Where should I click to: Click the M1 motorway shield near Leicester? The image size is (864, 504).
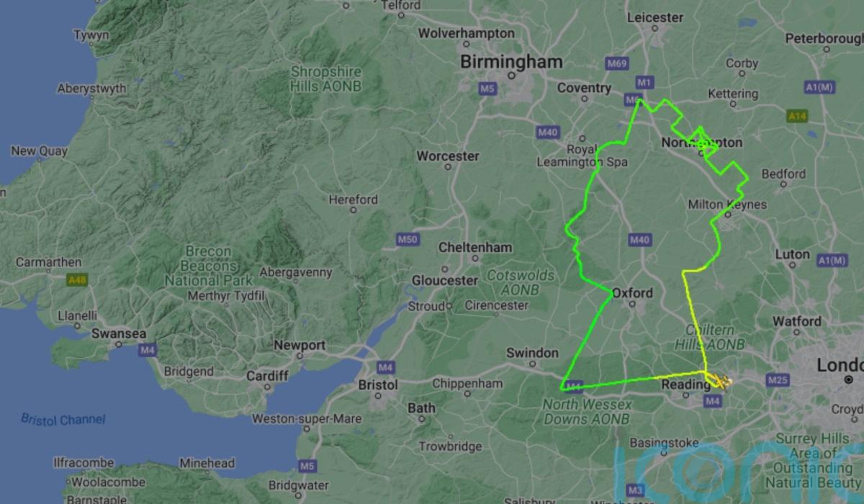click(644, 81)
